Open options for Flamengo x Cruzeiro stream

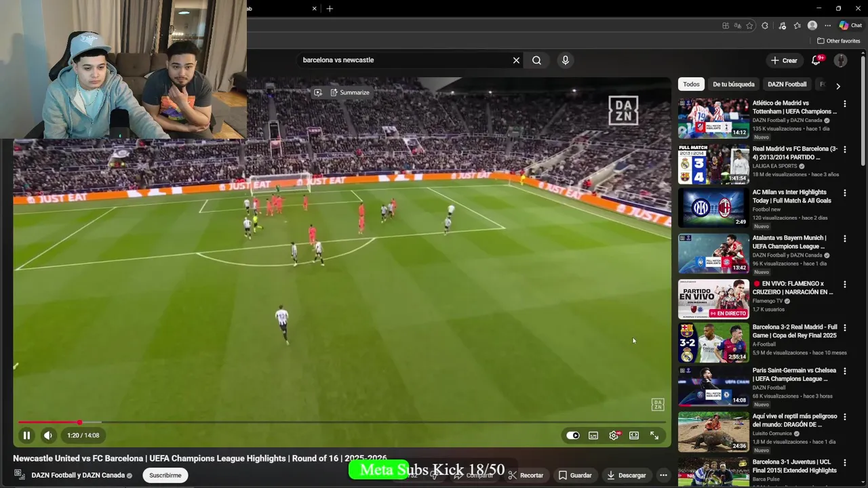pyautogui.click(x=845, y=284)
